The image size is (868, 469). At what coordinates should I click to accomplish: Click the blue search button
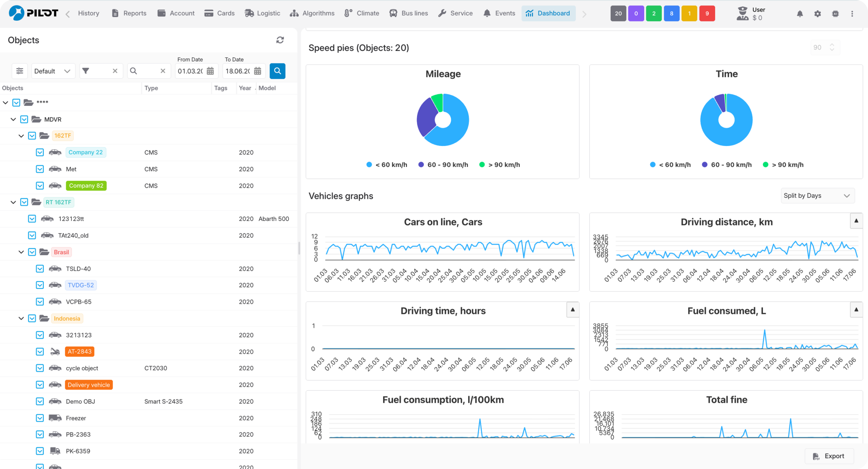tap(277, 71)
